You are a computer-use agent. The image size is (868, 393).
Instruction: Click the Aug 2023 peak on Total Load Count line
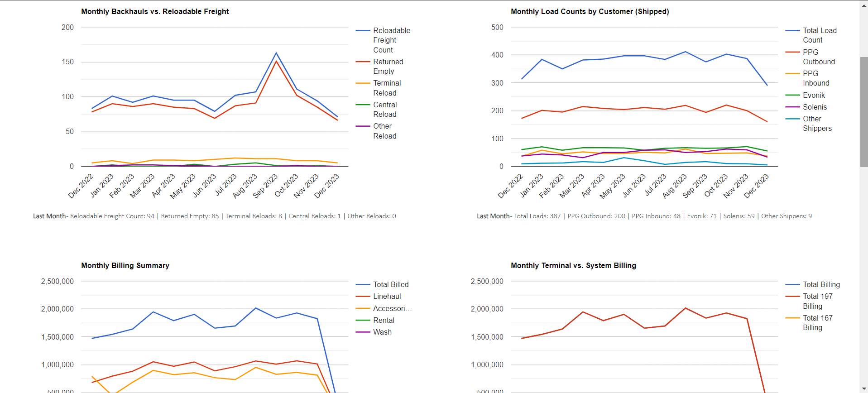[685, 52]
